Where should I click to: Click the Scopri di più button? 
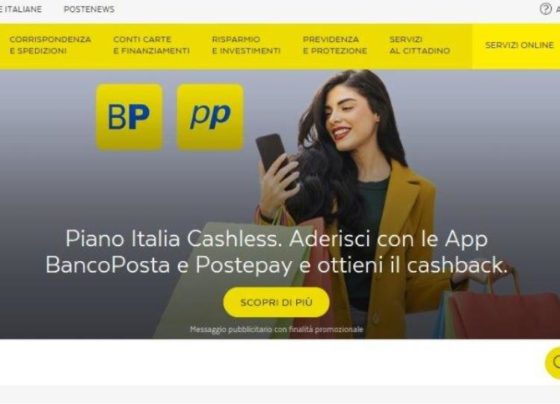[276, 302]
